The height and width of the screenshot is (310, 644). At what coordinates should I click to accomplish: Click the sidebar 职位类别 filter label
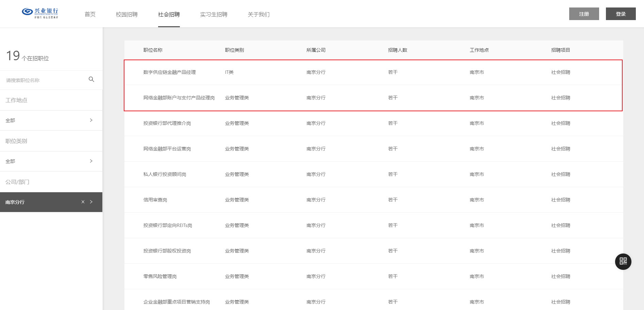pos(16,141)
